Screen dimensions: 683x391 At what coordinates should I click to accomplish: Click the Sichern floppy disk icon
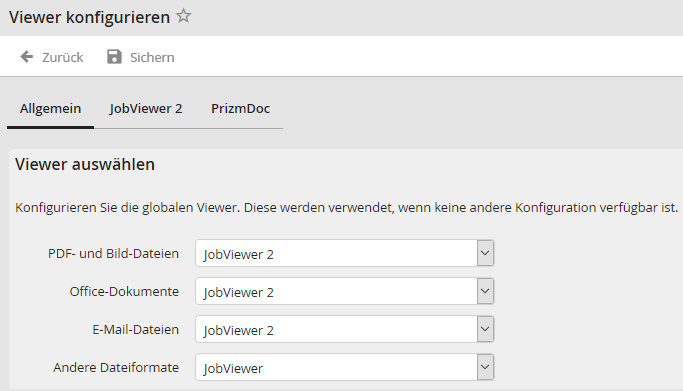click(x=114, y=57)
